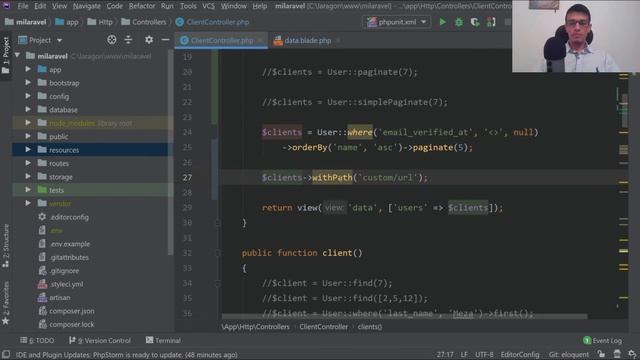
Task: Run the phpunit.xml configuration
Action: click(x=442, y=22)
